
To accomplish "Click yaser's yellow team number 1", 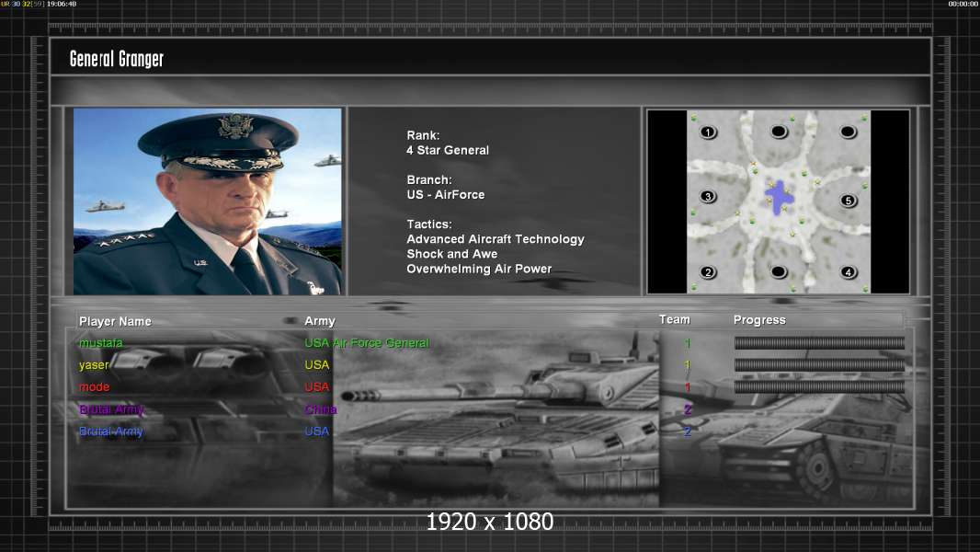I will pyautogui.click(x=688, y=364).
